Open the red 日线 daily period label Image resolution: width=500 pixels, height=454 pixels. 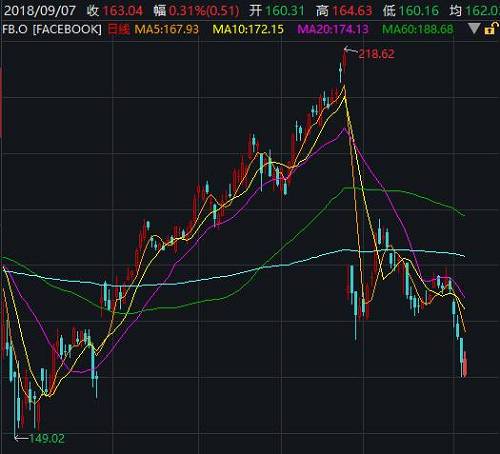point(118,29)
